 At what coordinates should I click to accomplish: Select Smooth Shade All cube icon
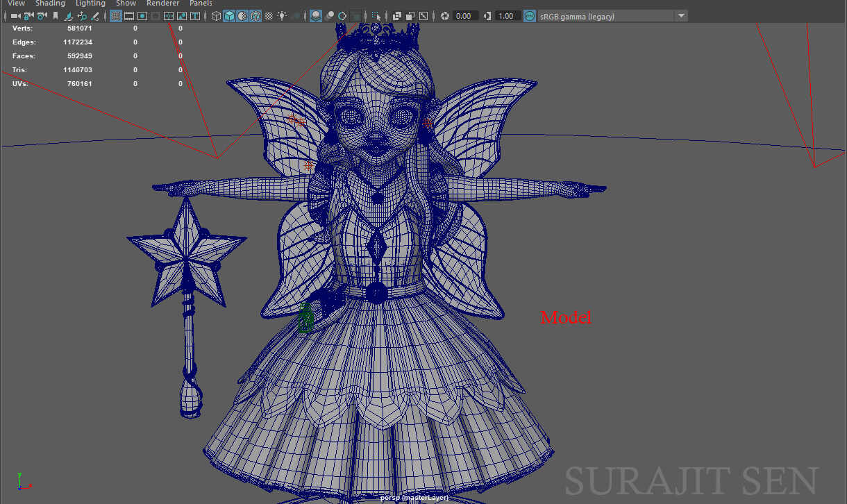click(229, 15)
